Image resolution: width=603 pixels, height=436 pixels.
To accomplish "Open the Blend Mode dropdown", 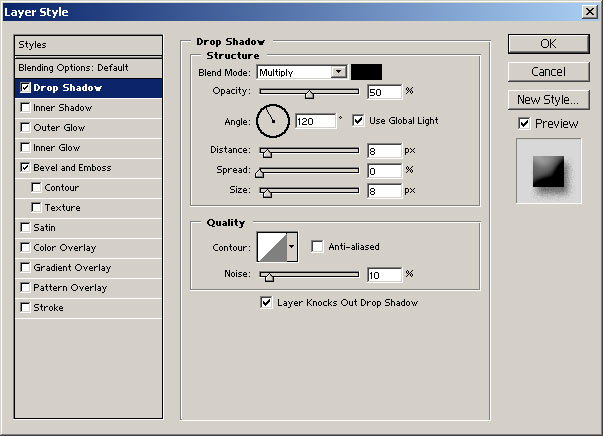I will point(338,72).
